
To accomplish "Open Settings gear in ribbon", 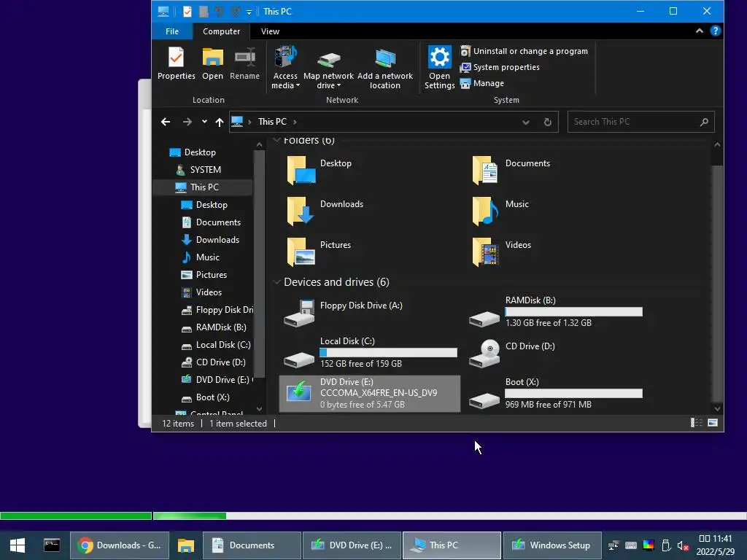I will pyautogui.click(x=439, y=68).
